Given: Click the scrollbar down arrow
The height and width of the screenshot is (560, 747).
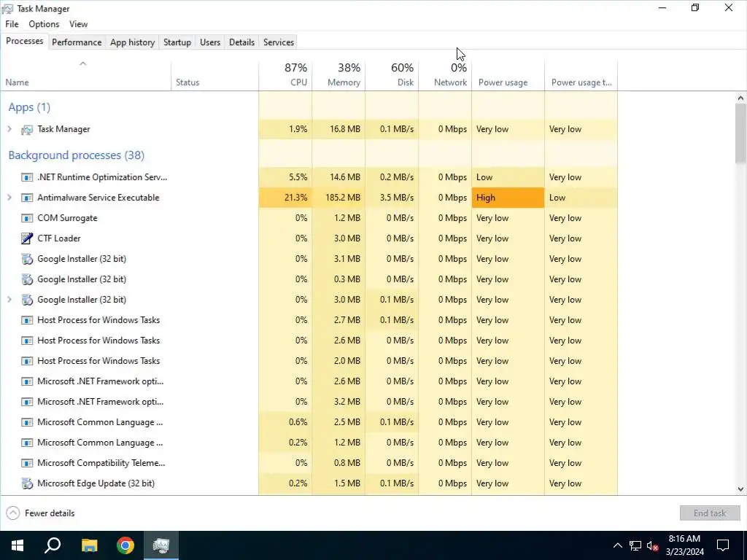Looking at the screenshot, I should [740, 489].
